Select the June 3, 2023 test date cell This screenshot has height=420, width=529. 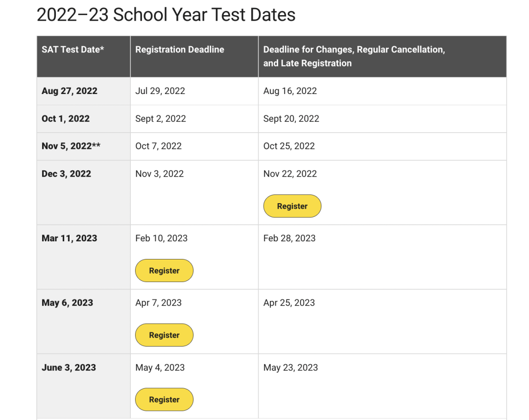click(84, 386)
